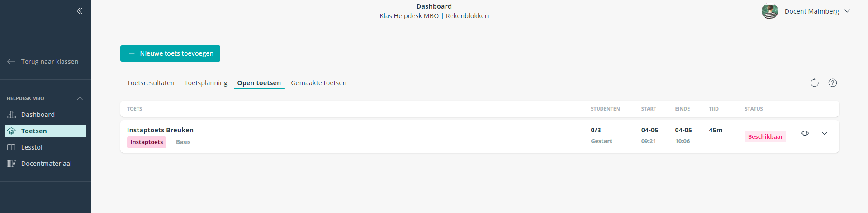Expand the Instaptoets Breuken row chevron
The image size is (868, 213).
tap(824, 133)
